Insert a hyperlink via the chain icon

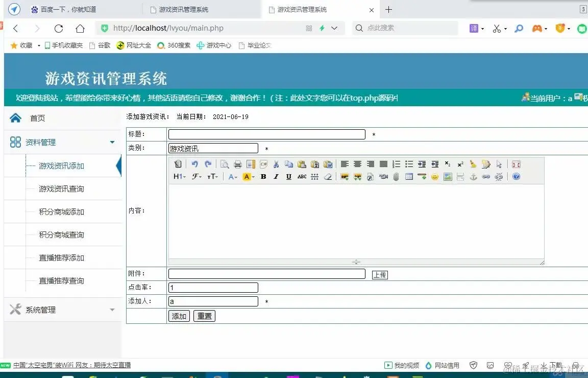click(486, 176)
